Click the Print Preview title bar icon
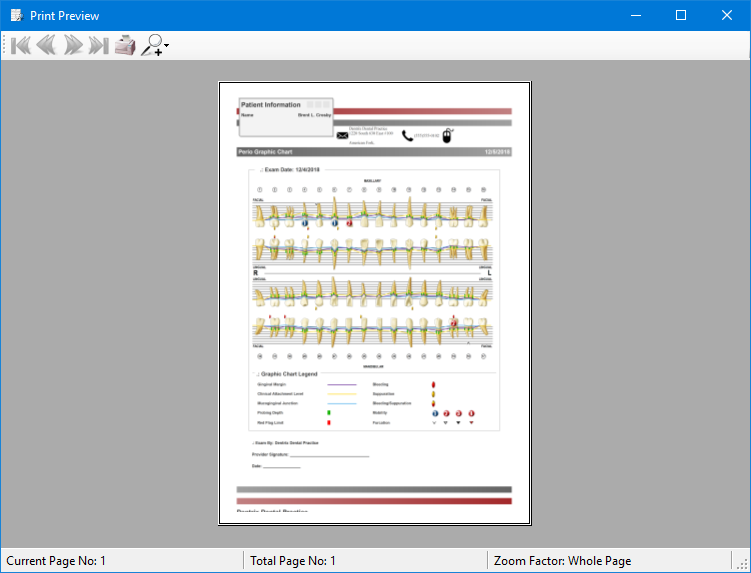 point(16,15)
